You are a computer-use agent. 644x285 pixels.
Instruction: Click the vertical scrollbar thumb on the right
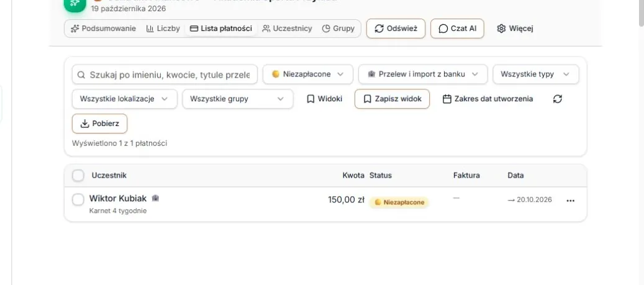(x=640, y=14)
